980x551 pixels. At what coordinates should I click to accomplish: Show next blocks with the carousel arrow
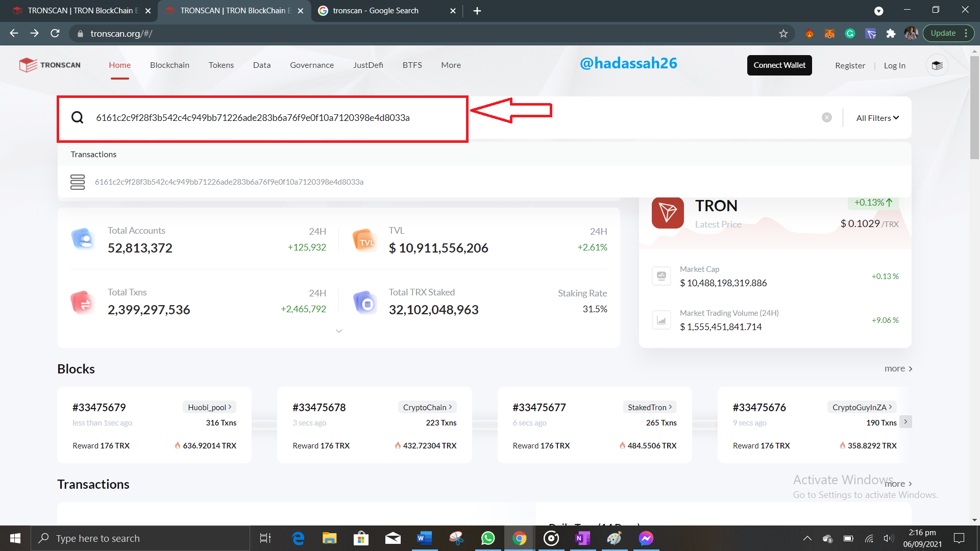click(x=905, y=421)
